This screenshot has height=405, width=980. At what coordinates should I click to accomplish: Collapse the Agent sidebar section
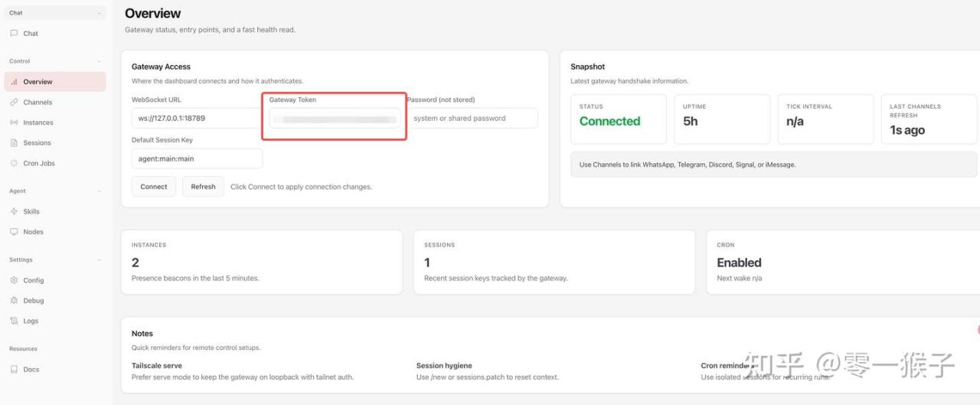99,191
